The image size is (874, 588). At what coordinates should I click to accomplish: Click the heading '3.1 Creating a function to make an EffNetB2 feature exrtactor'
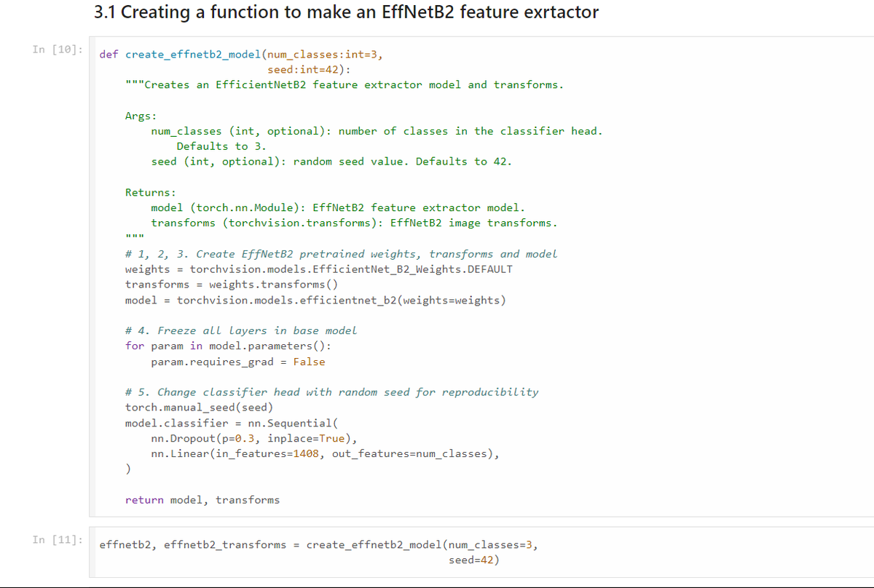click(347, 12)
